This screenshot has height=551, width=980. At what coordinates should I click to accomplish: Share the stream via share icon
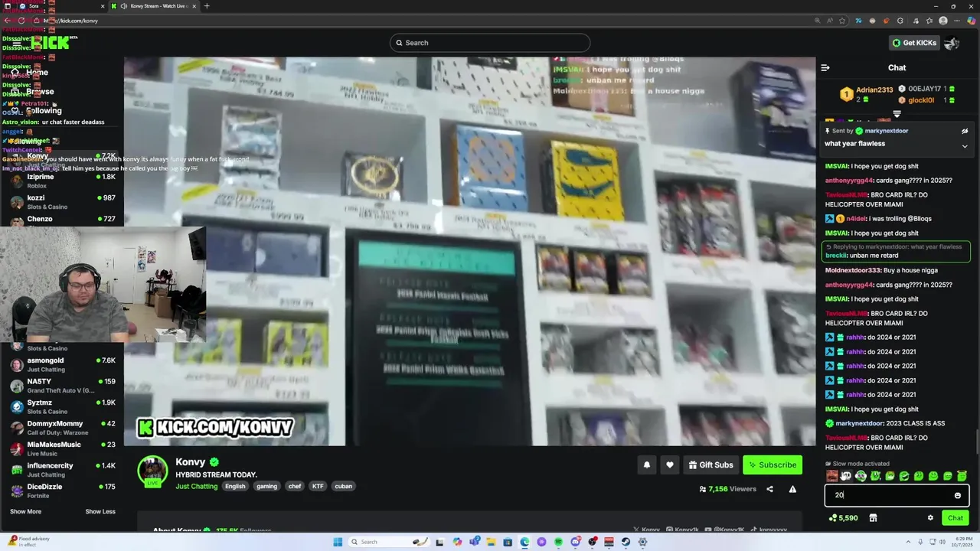tap(769, 489)
